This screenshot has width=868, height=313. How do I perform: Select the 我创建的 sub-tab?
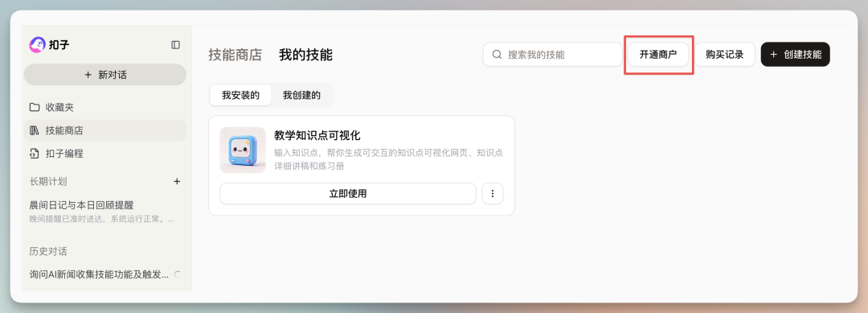(301, 95)
